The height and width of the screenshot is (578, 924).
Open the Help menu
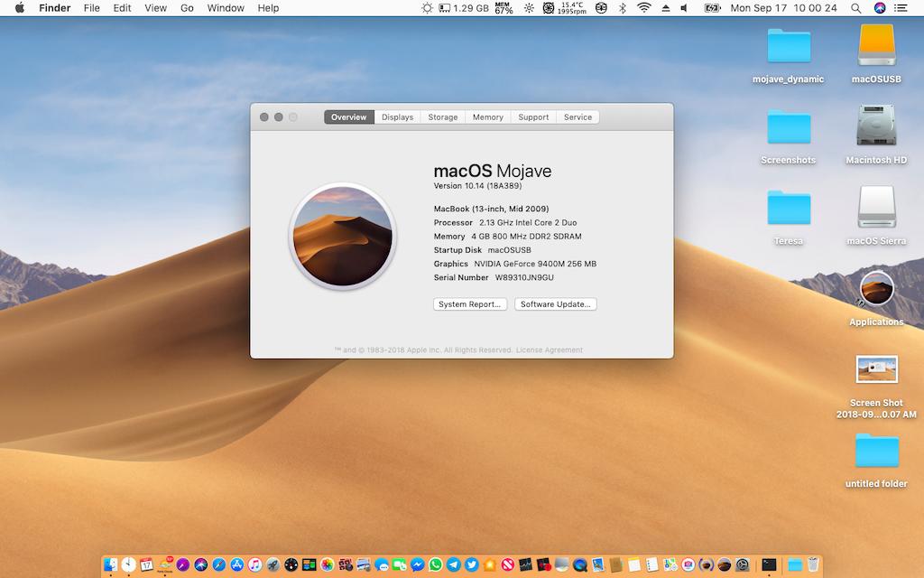pos(268,7)
